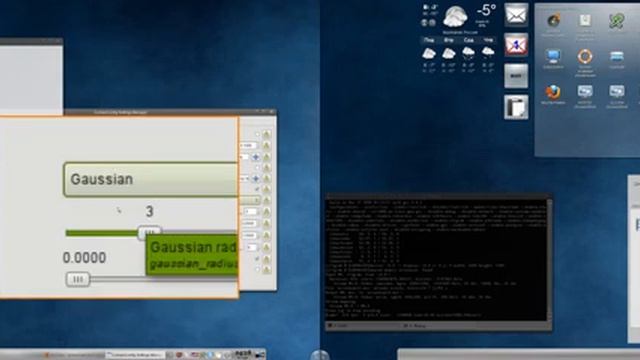The height and width of the screenshot is (360, 640).
Task: Open the white envelope mail launcher
Action: pyautogui.click(x=516, y=15)
